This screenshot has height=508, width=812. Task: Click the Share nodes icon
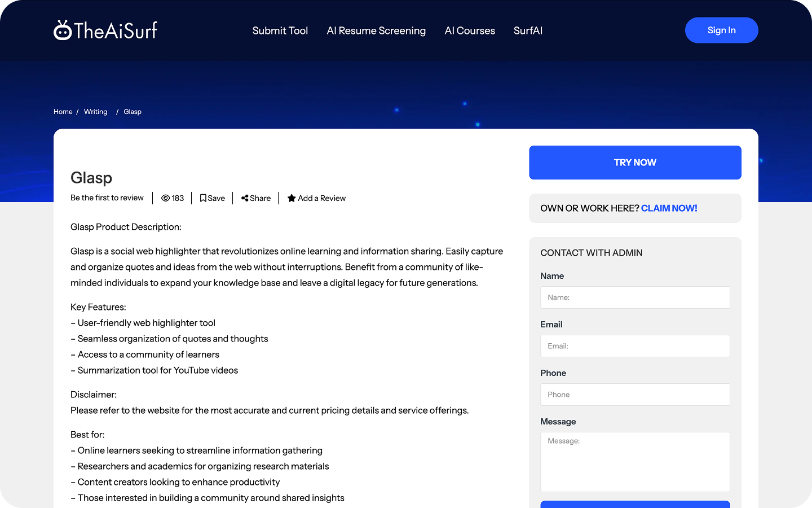tap(245, 198)
